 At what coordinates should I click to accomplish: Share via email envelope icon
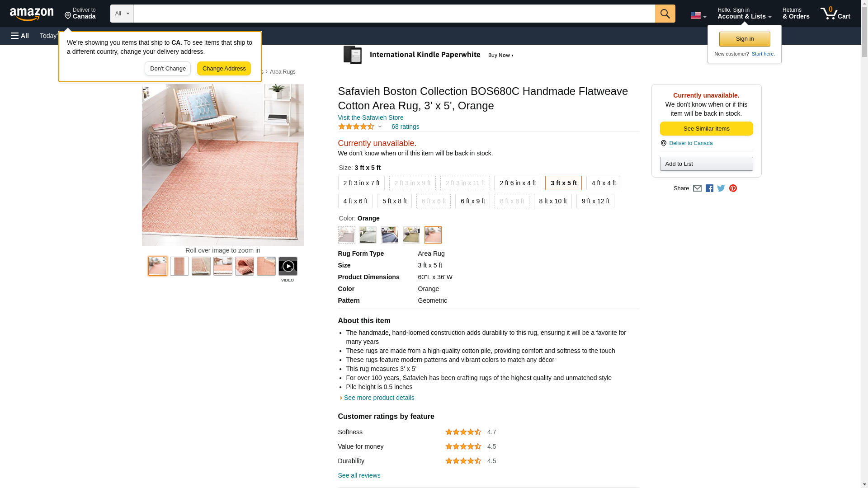click(x=697, y=188)
